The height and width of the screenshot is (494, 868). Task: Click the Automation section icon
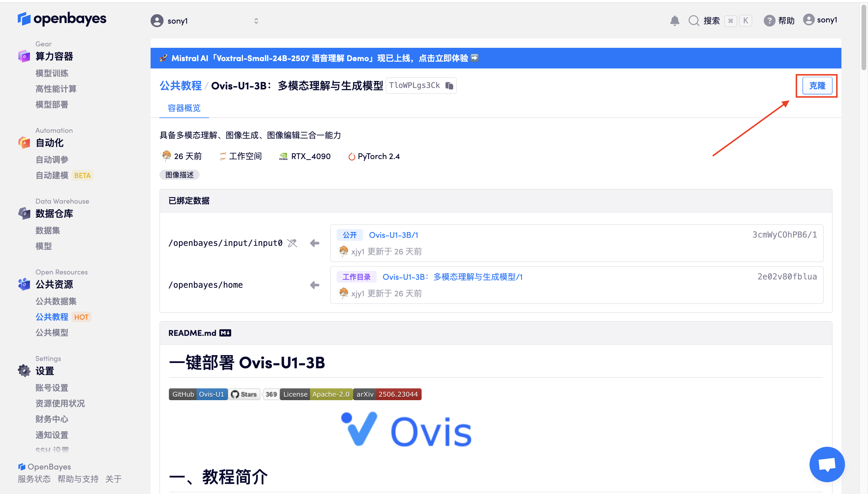(24, 143)
